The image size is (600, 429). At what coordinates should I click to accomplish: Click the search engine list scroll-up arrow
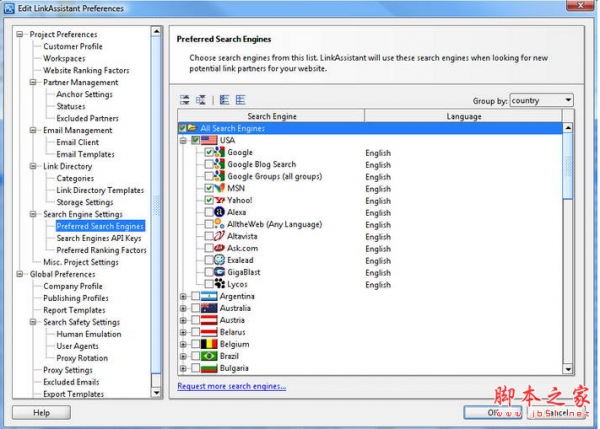568,128
